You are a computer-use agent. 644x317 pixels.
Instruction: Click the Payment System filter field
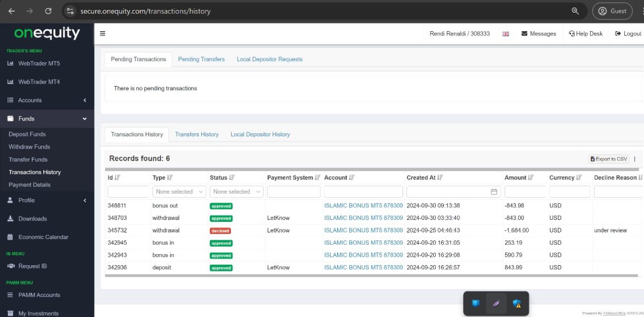294,192
